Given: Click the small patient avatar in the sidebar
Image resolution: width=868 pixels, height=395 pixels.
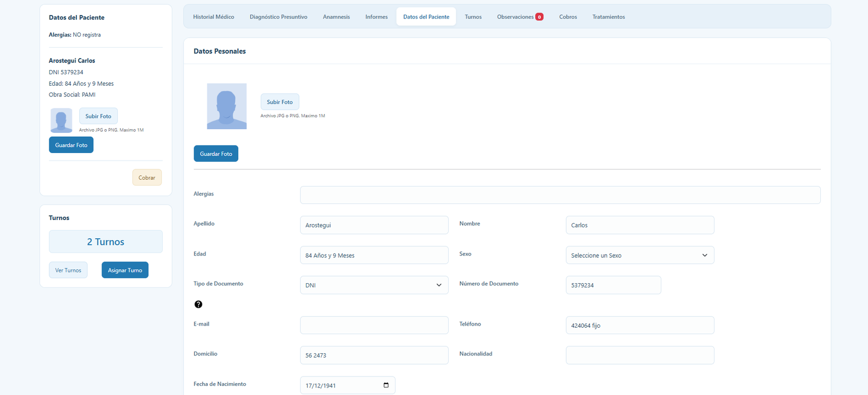Looking at the screenshot, I should [x=61, y=120].
